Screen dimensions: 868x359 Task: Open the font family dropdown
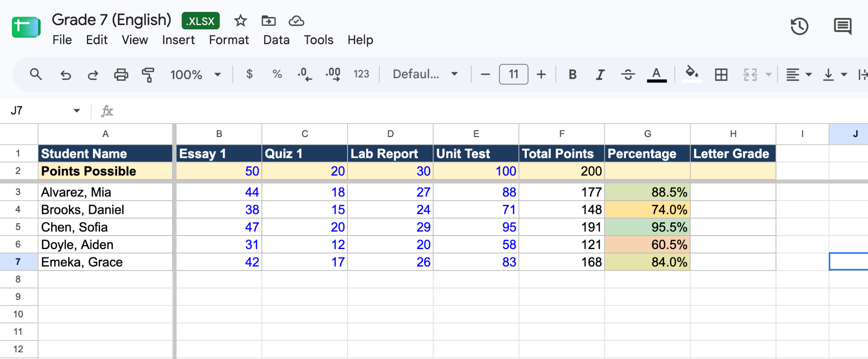point(426,74)
